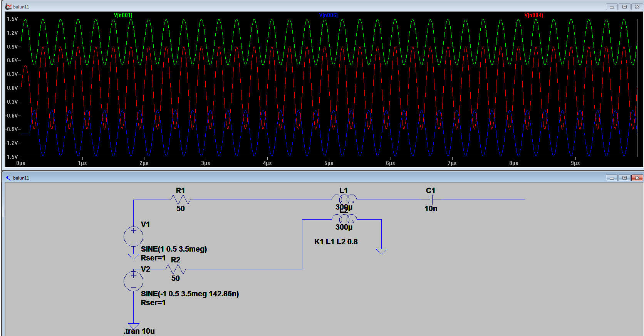Close the waveform plot window
The height and width of the screenshot is (336, 644).
coord(637,7)
